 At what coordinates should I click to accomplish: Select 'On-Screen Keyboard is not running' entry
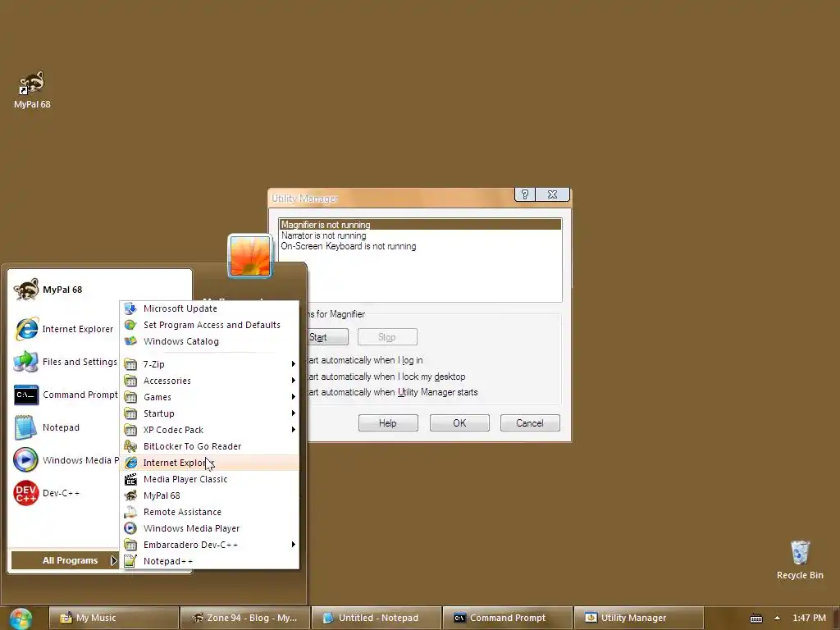(420, 246)
